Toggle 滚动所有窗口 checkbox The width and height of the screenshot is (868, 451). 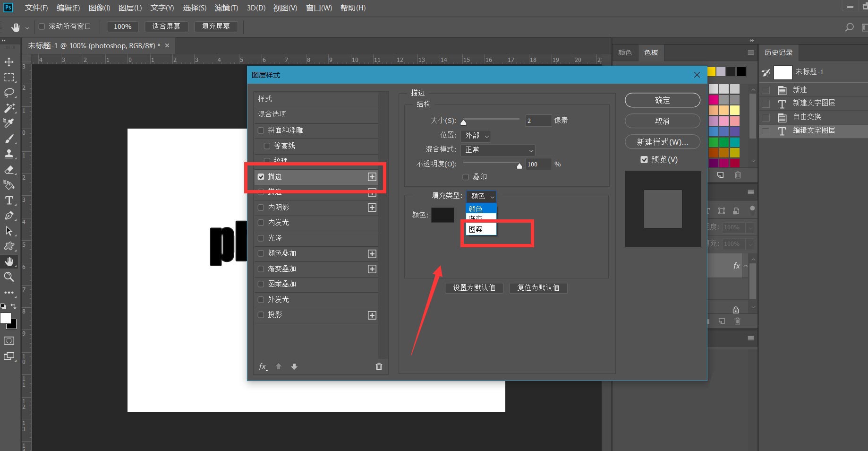coord(42,26)
